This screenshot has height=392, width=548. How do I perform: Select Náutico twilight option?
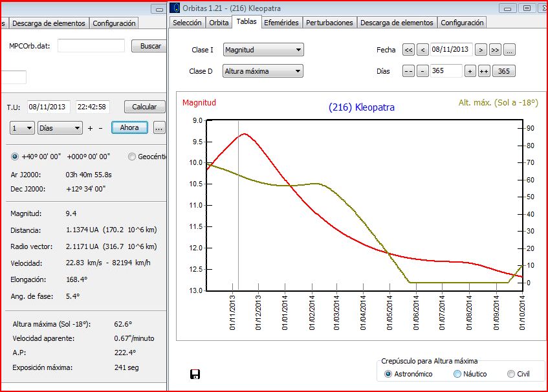(x=457, y=374)
